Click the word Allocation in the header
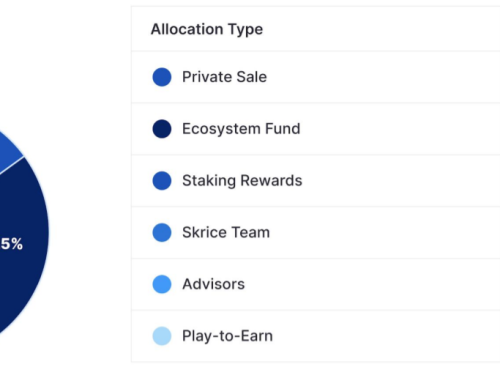The width and height of the screenshot is (500, 375). (187, 29)
